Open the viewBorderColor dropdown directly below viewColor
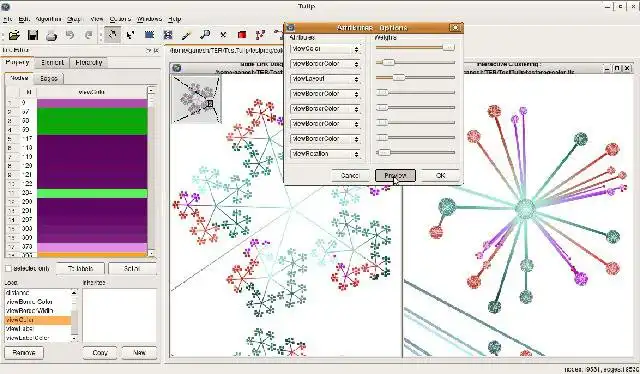Image resolution: width=640 pixels, height=374 pixels. pyautogui.click(x=325, y=64)
